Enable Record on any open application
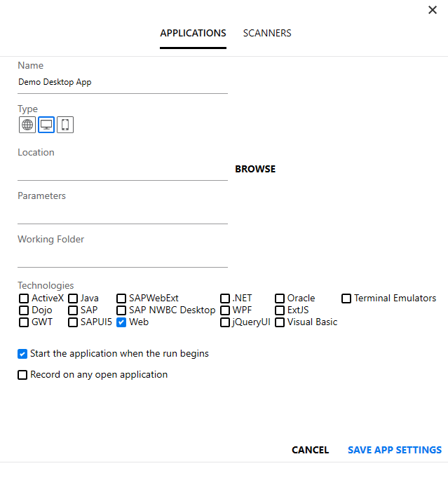This screenshot has height=487, width=448. (x=23, y=375)
